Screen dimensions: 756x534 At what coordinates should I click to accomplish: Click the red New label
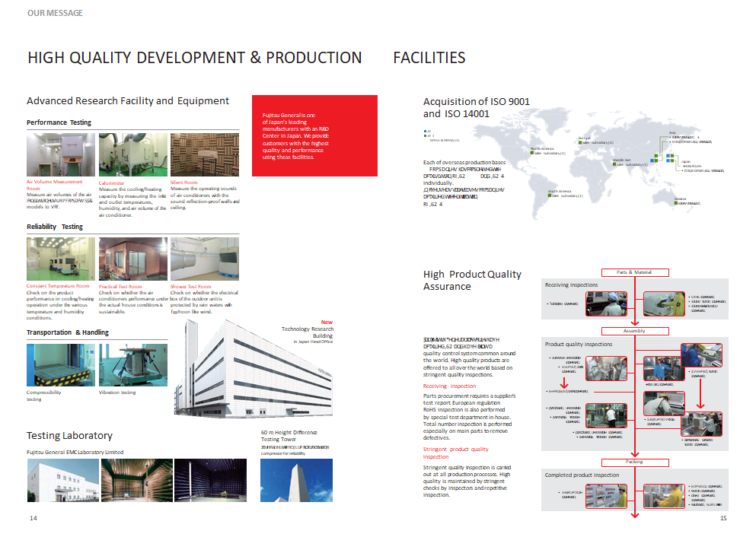pos(327,322)
